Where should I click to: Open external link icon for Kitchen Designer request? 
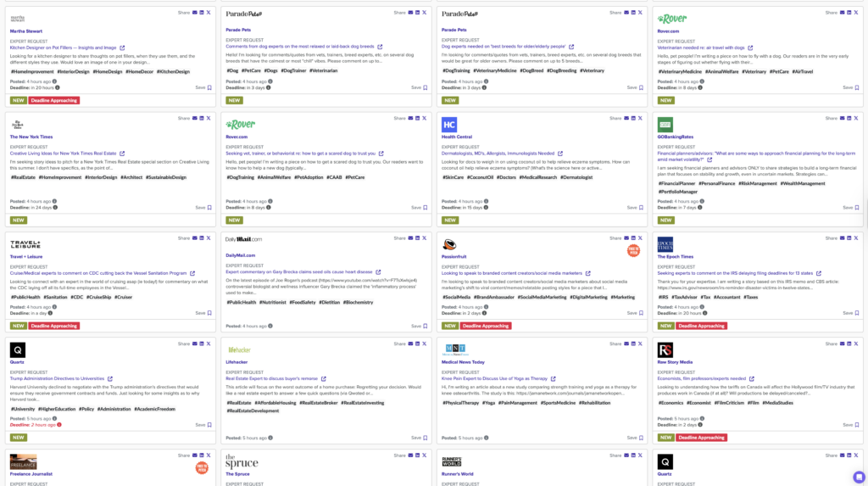[x=122, y=47]
